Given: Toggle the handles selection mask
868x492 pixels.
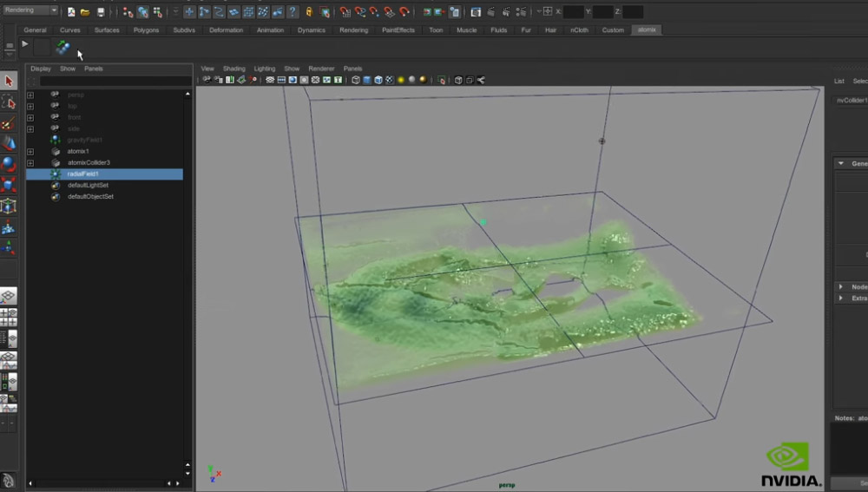Looking at the screenshot, I should (x=189, y=11).
